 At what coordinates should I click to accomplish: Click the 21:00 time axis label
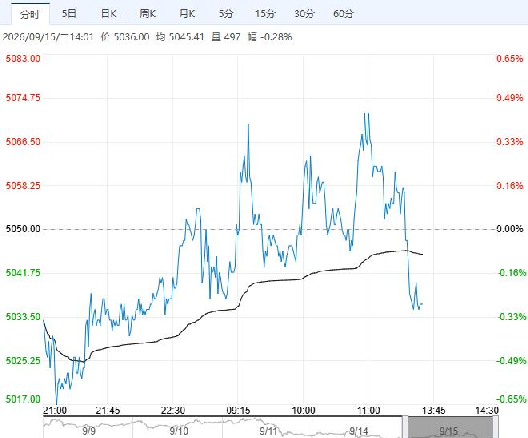55,410
